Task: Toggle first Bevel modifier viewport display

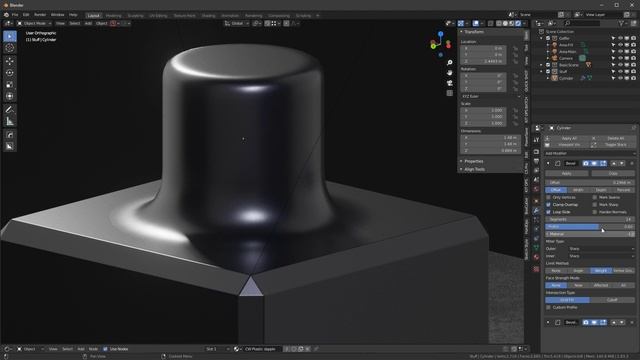Action: (594, 163)
